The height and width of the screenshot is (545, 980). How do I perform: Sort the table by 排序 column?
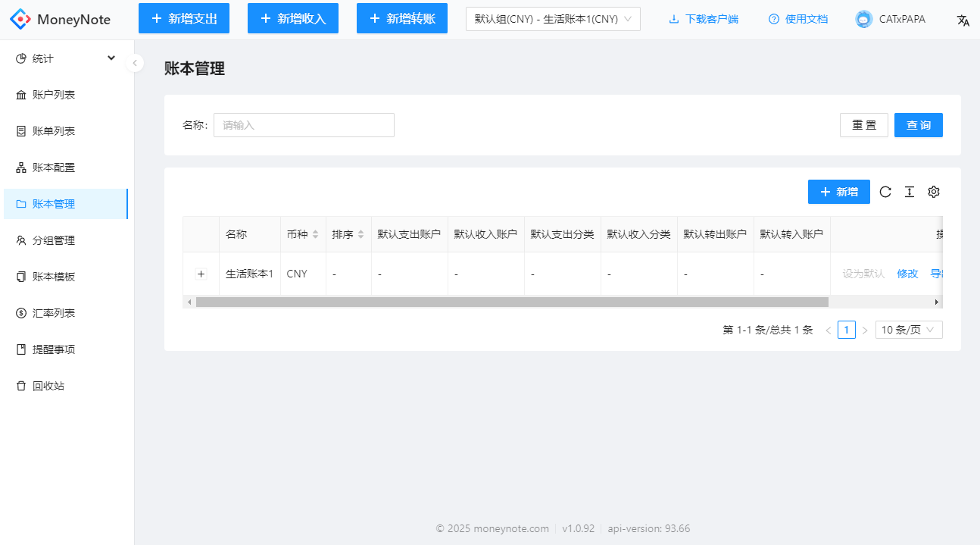pyautogui.click(x=348, y=234)
